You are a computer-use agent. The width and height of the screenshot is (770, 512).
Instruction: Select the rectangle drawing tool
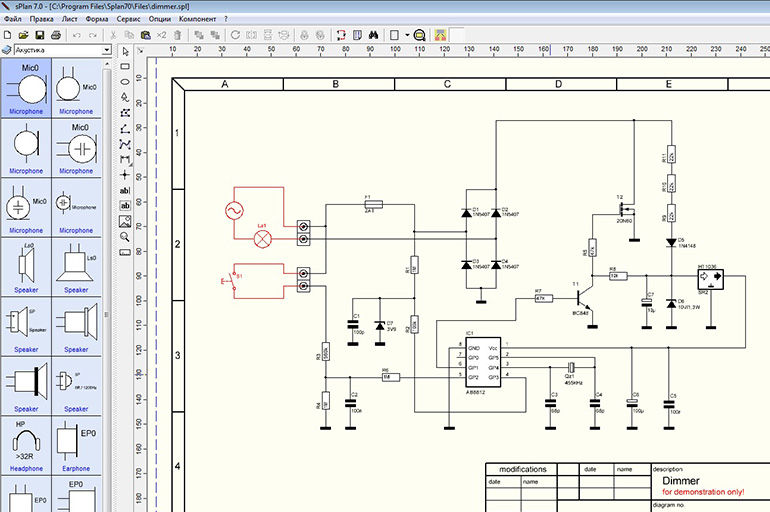pyautogui.click(x=125, y=66)
